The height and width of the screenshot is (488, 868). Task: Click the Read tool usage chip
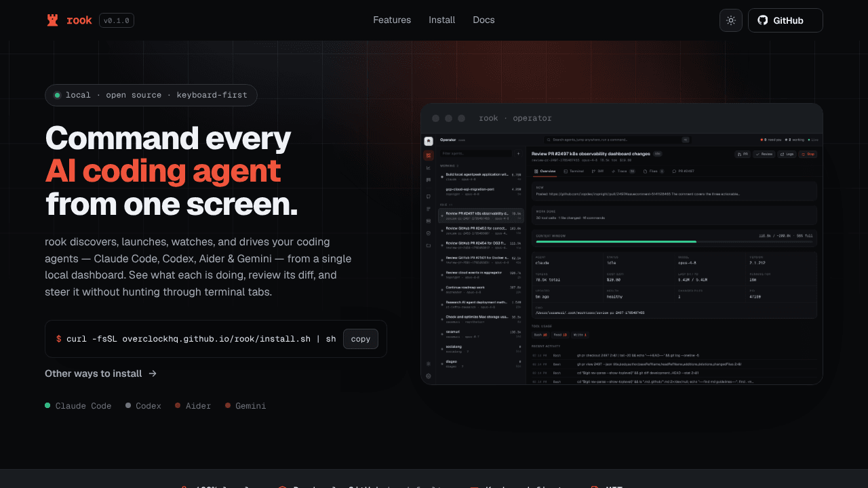(x=559, y=335)
